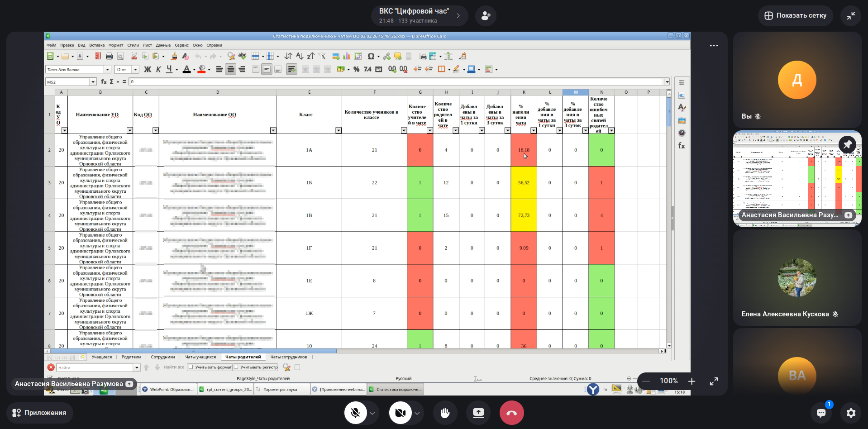This screenshot has height=429, width=868.
Task: Open the 'Вставка' menu
Action: tap(97, 45)
